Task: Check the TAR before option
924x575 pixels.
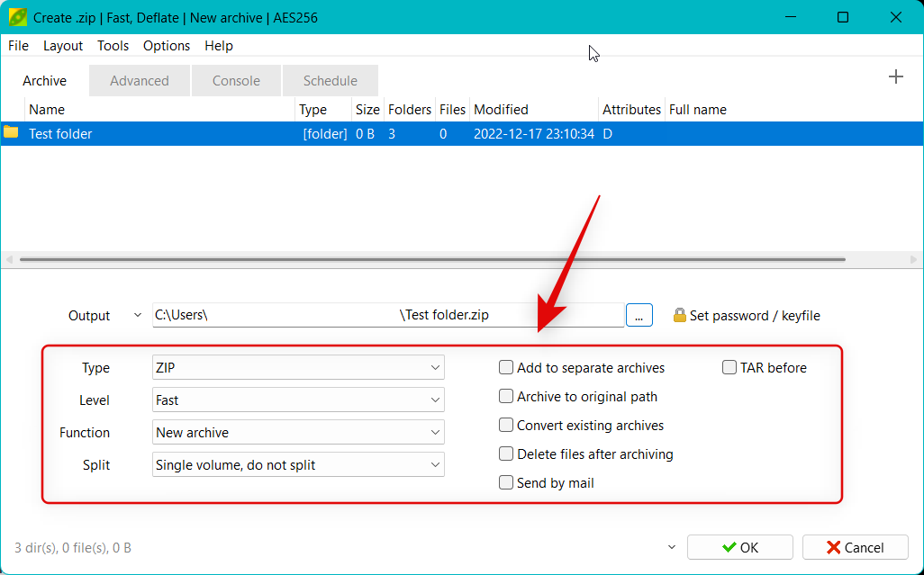Action: tap(729, 368)
